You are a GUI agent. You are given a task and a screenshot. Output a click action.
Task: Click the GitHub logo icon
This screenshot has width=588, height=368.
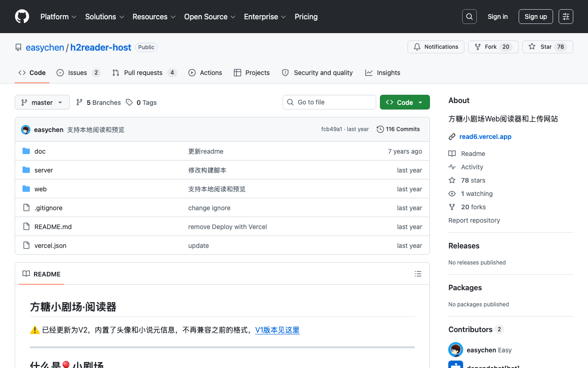(x=22, y=17)
